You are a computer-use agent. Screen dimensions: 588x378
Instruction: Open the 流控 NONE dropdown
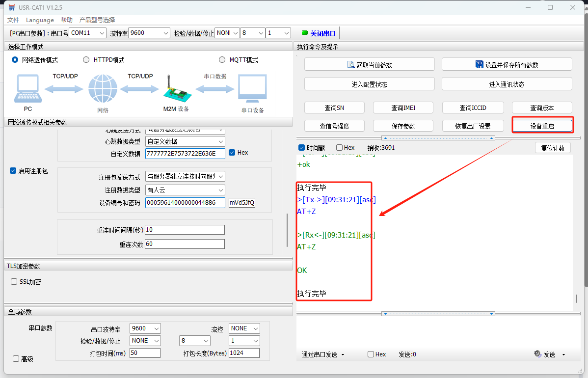(244, 328)
